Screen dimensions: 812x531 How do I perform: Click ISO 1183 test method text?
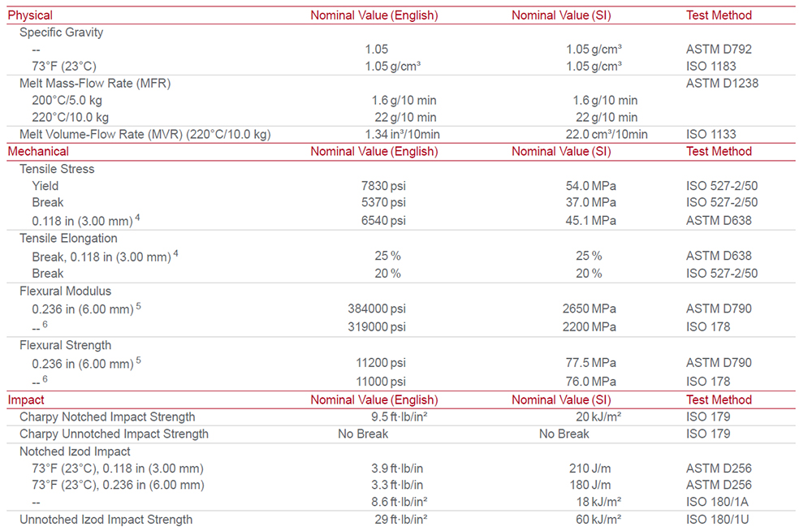coord(711,67)
